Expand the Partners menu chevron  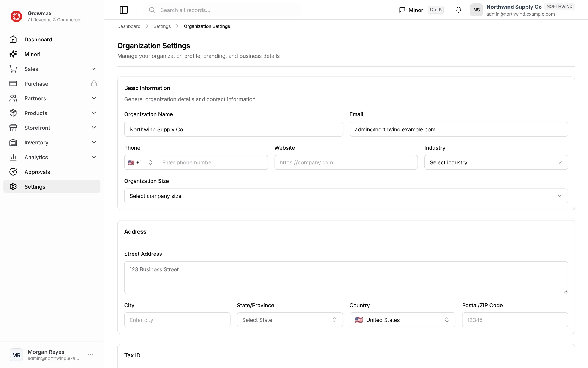point(94,98)
